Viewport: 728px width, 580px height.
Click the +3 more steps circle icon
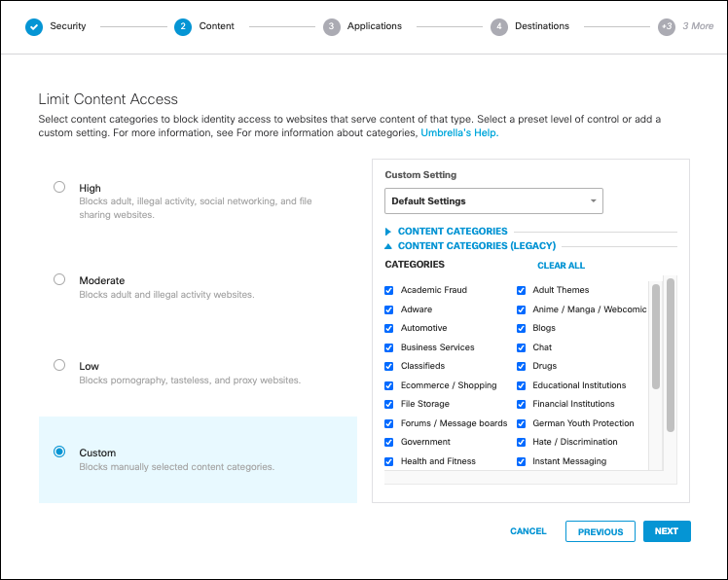[x=667, y=27]
